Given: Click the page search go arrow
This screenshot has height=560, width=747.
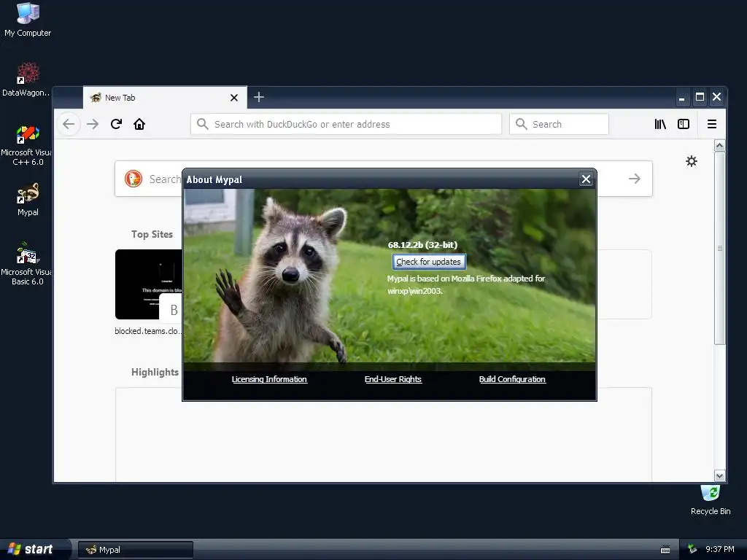Looking at the screenshot, I should (634, 179).
